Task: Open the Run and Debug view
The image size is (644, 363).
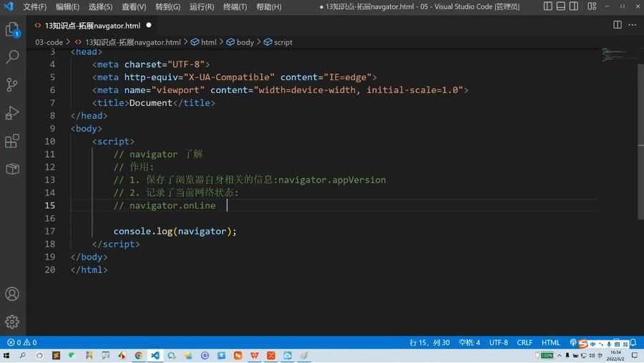Action: click(12, 112)
